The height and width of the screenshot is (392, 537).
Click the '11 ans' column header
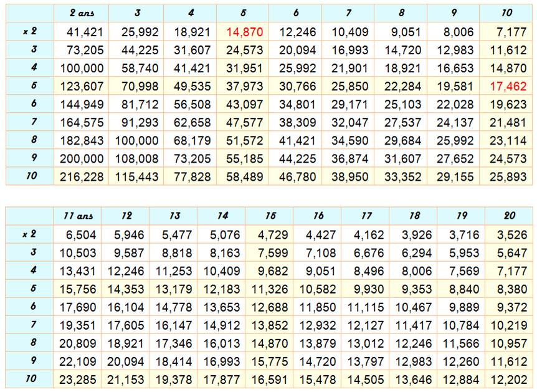click(x=78, y=216)
